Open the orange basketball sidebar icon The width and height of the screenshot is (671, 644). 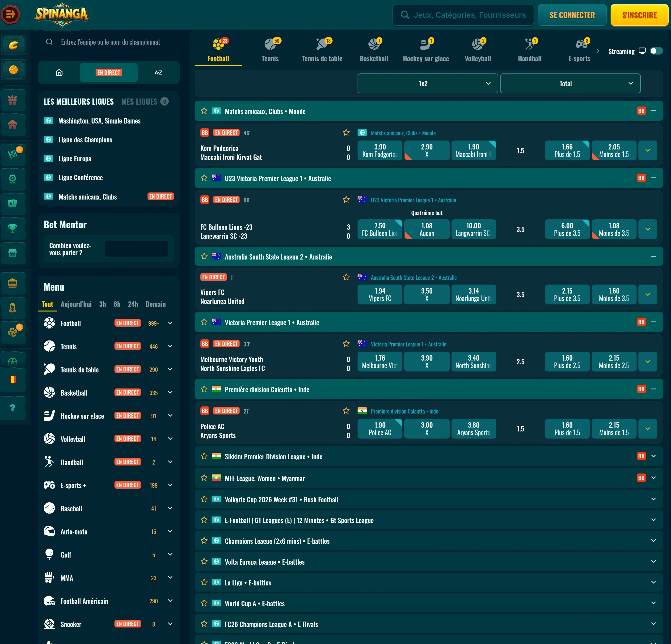pyautogui.click(x=13, y=70)
